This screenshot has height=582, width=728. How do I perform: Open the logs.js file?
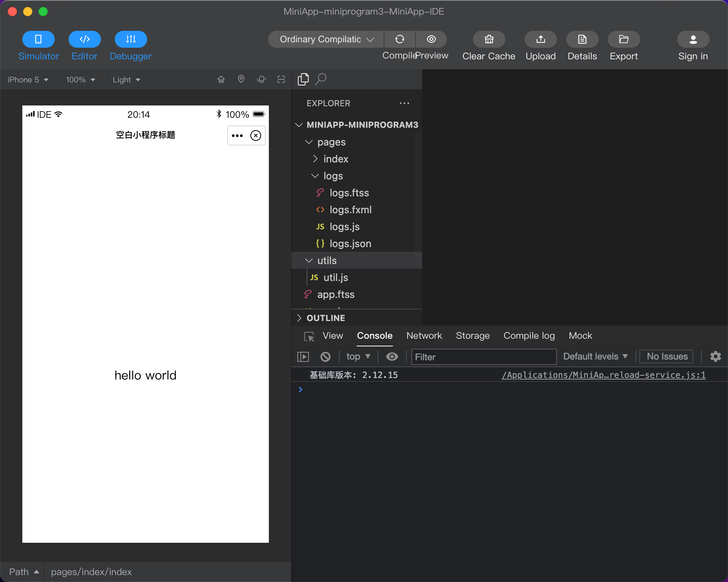tap(357, 227)
